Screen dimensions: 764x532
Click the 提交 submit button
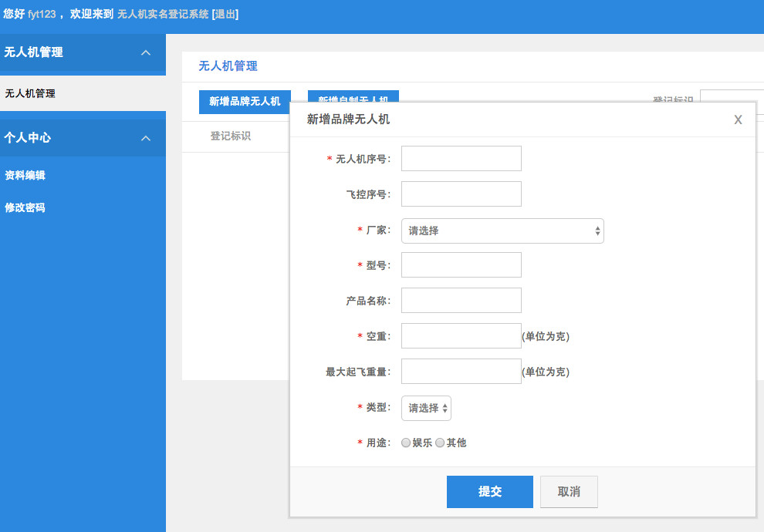point(489,492)
